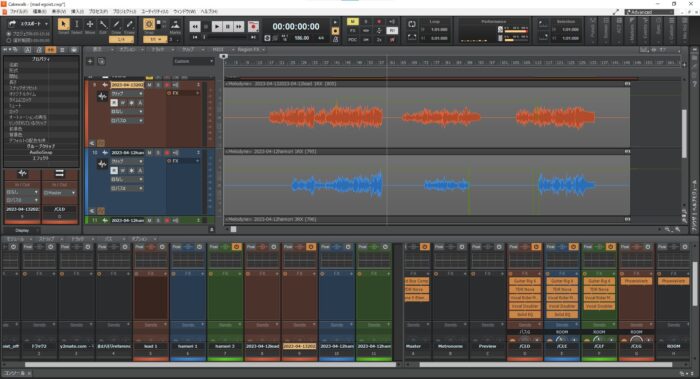Viewport: 700px width, 379px height.
Task: Click Phasewatch plugin on the JCLG bus
Action: (x=636, y=281)
